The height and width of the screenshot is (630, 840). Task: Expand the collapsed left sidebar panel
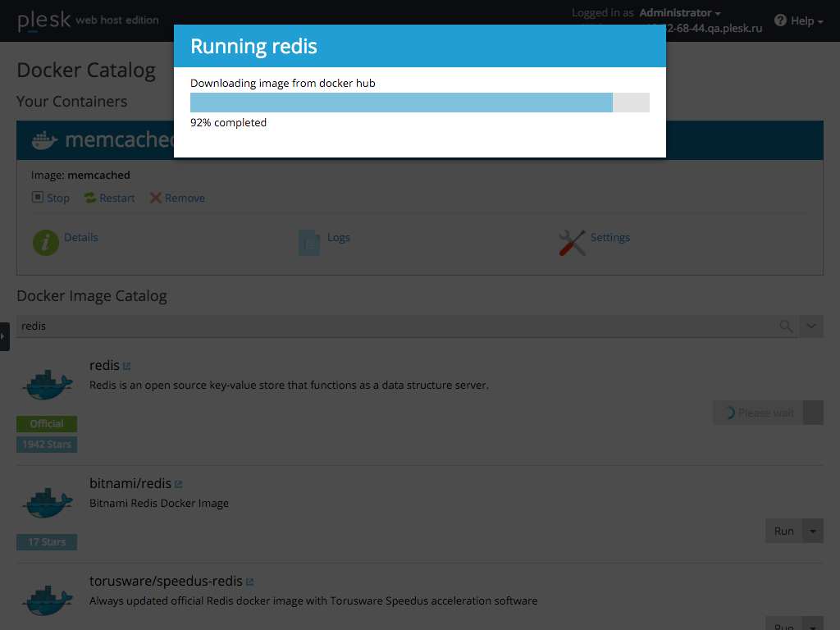coord(3,336)
